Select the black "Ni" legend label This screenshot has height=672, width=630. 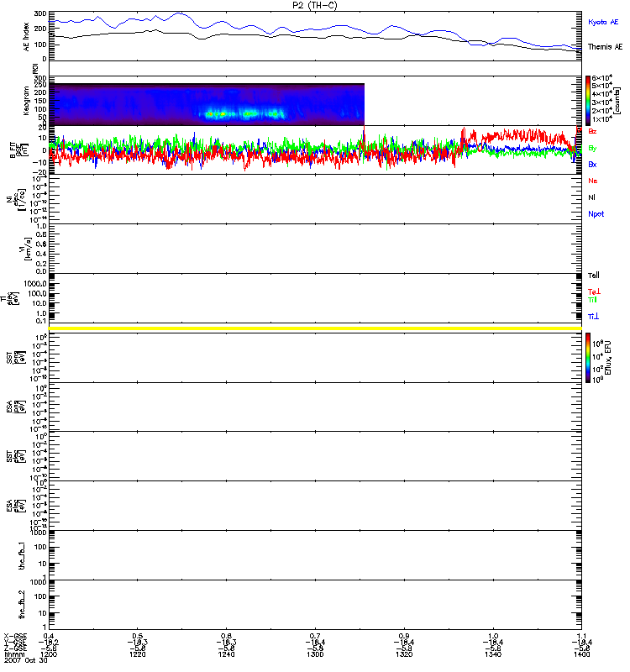click(x=591, y=197)
